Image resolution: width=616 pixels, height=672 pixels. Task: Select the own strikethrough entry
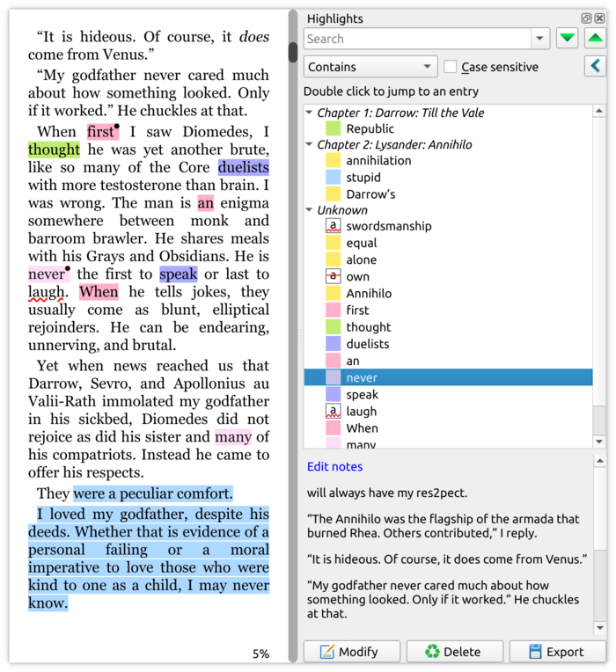tap(357, 276)
